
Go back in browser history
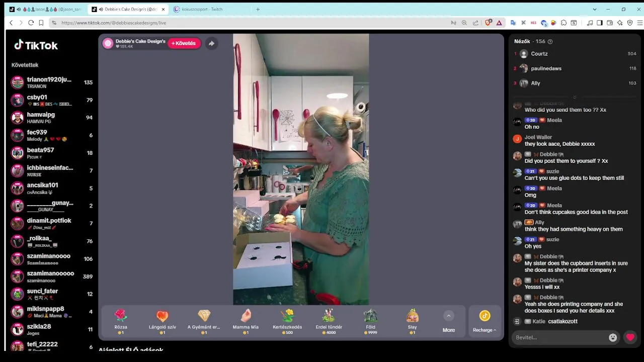(x=11, y=23)
